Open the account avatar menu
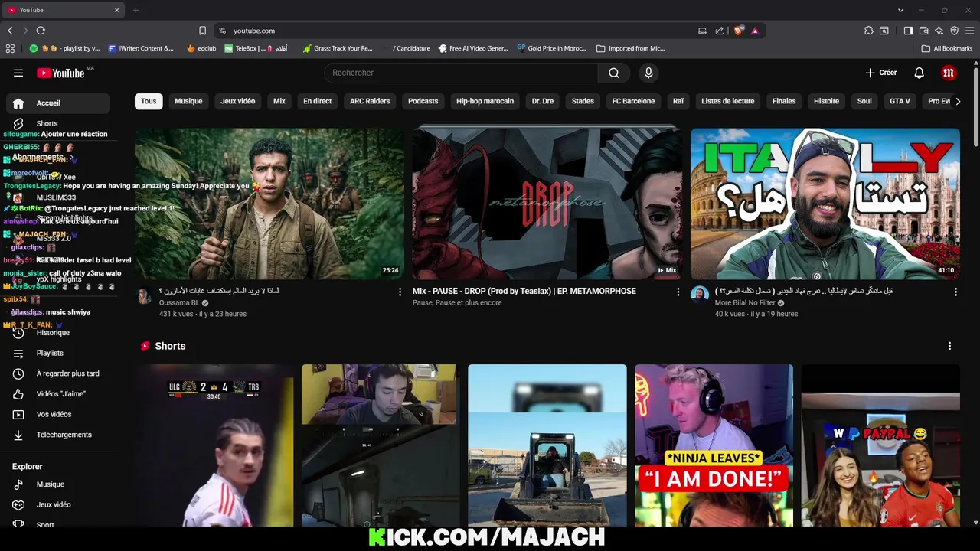The image size is (980, 551). coord(949,73)
